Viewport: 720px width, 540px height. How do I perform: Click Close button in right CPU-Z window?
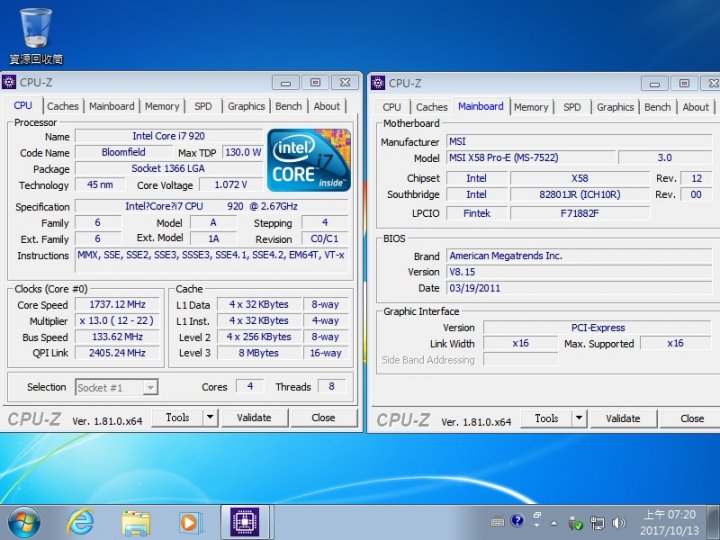(692, 418)
